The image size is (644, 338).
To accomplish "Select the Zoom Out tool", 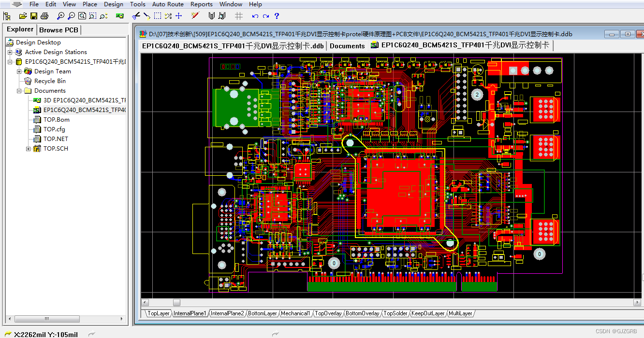I will point(72,16).
